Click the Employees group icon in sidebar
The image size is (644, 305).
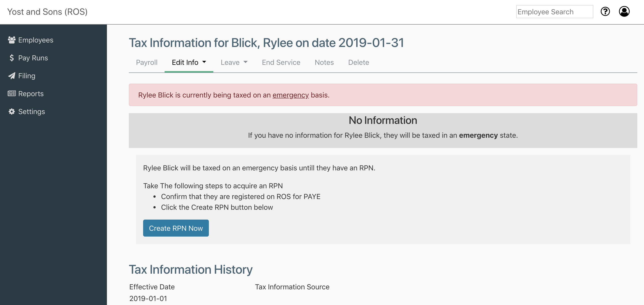click(11, 40)
